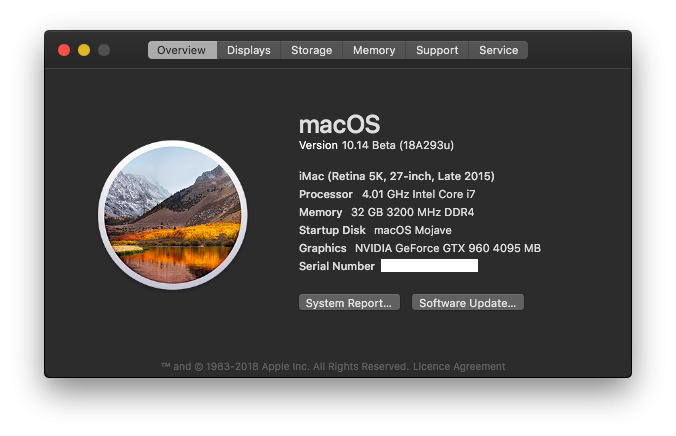676x436 pixels.
Task: Click the startup disk name macOS Mojave
Action: click(413, 230)
